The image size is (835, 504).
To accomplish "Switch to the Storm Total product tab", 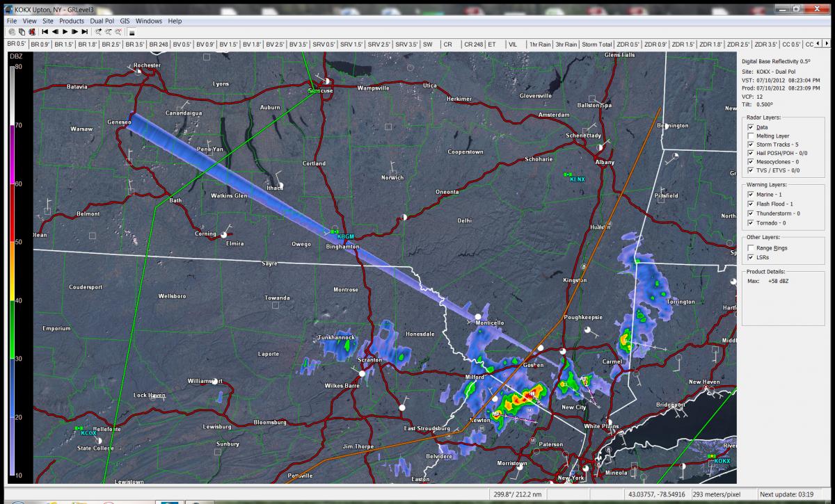I will (597, 44).
